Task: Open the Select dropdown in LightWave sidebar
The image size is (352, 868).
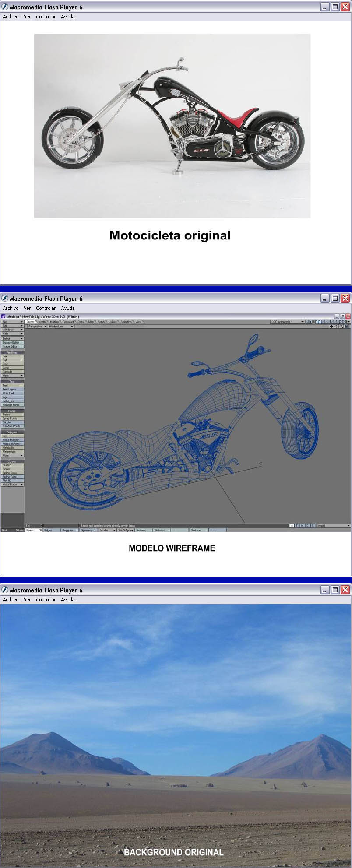Action: (x=12, y=338)
